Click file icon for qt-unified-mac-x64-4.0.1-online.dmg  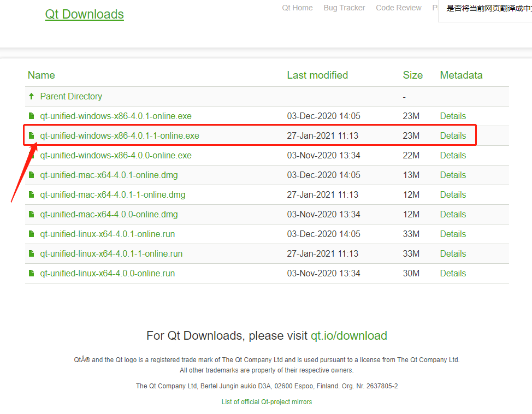(x=32, y=175)
